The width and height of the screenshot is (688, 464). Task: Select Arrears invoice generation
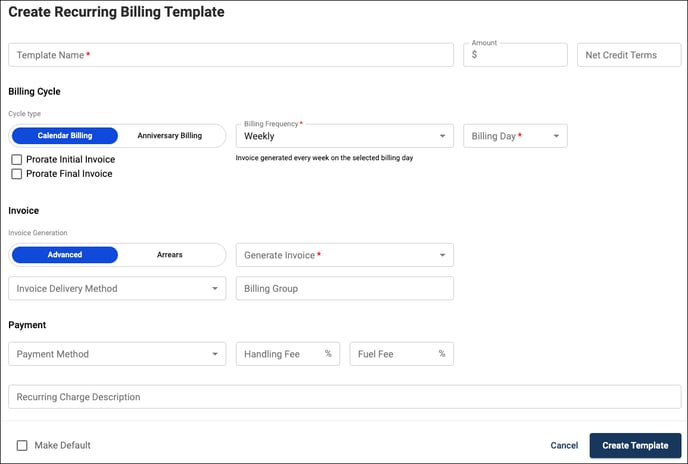click(170, 255)
